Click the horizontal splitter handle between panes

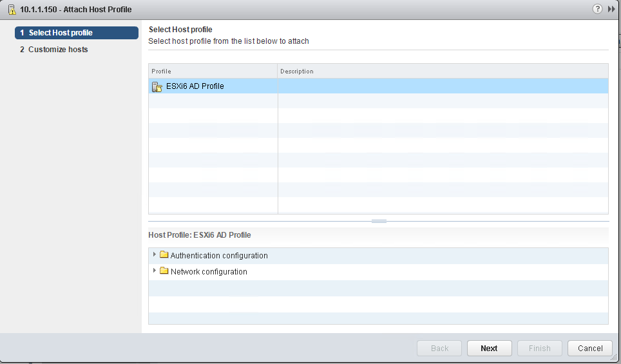379,222
